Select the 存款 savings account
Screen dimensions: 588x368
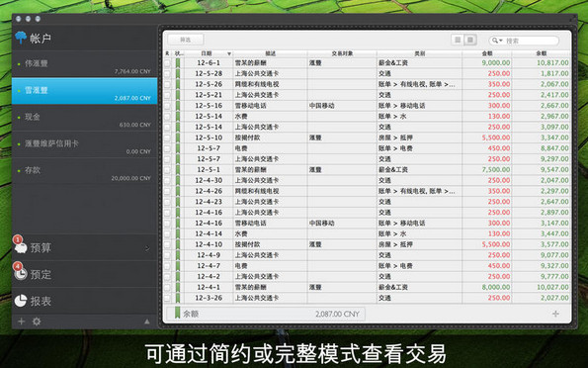(84, 171)
